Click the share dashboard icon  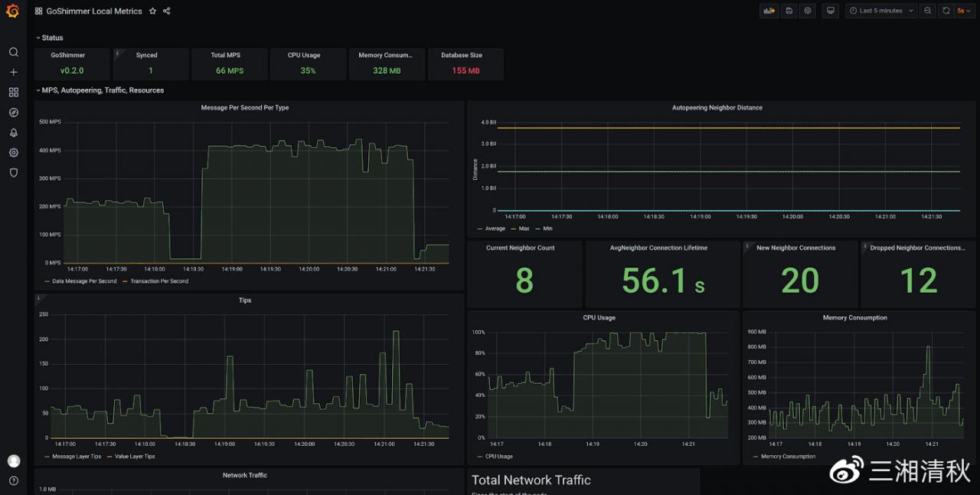pyautogui.click(x=167, y=11)
